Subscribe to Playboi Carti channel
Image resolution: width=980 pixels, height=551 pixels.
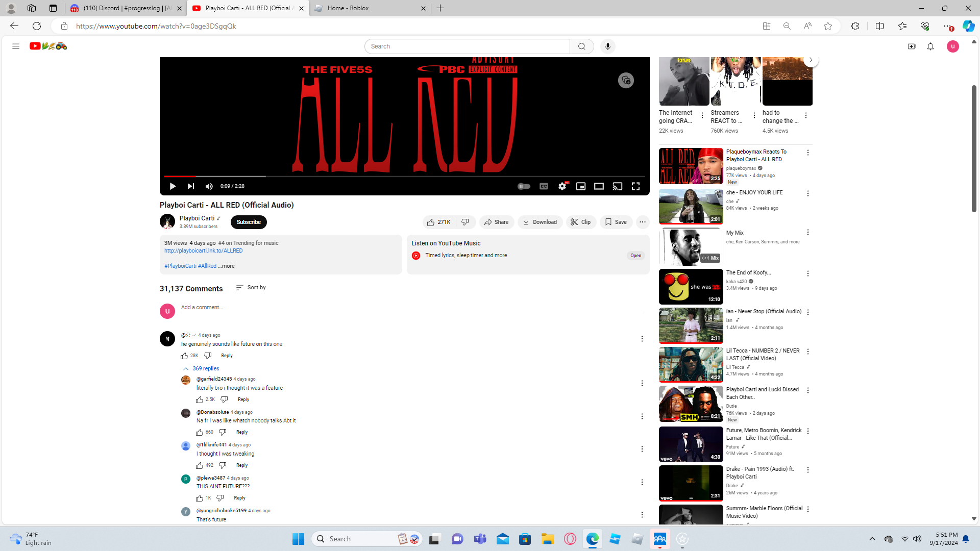(249, 222)
